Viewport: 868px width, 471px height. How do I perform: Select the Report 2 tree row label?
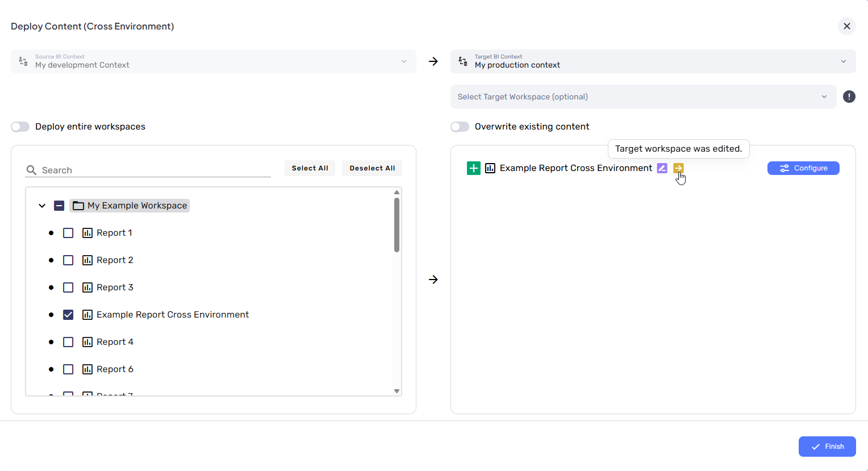[115, 260]
